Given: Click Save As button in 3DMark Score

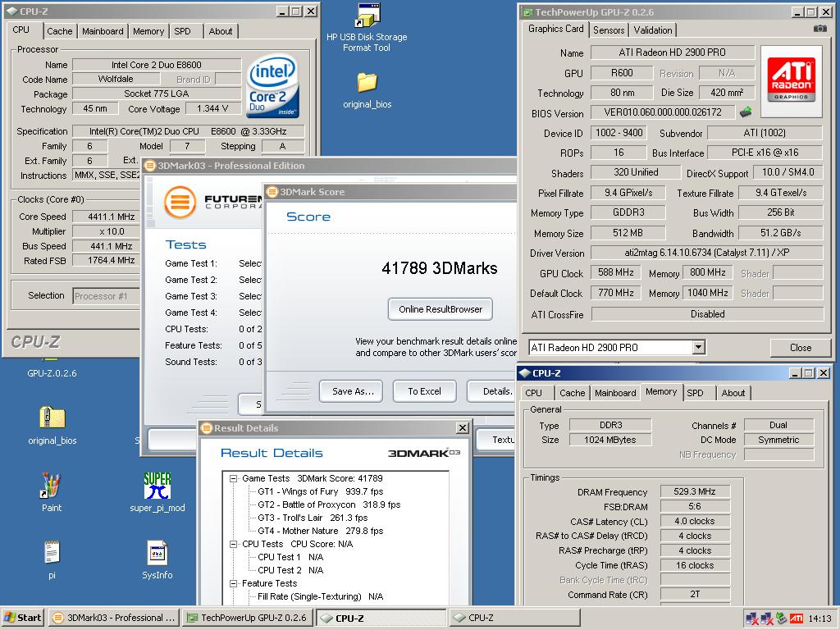Looking at the screenshot, I should click(351, 391).
